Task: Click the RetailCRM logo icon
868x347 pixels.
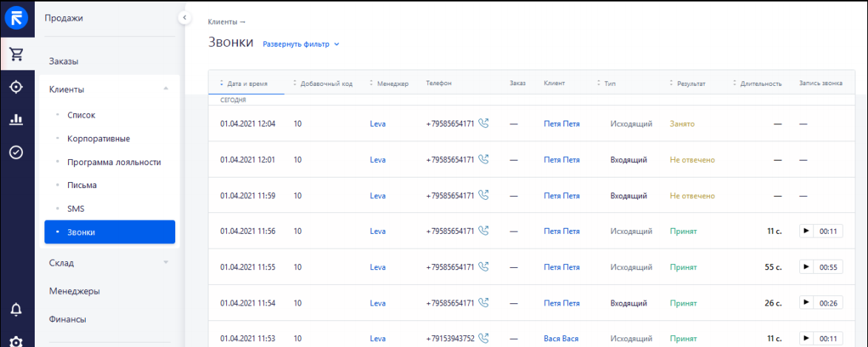Action: [16, 18]
